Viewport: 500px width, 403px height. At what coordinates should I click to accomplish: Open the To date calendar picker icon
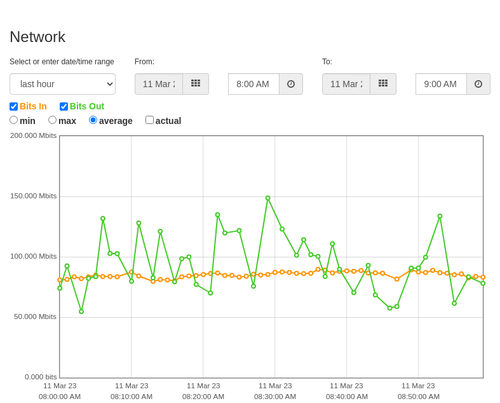coord(383,84)
